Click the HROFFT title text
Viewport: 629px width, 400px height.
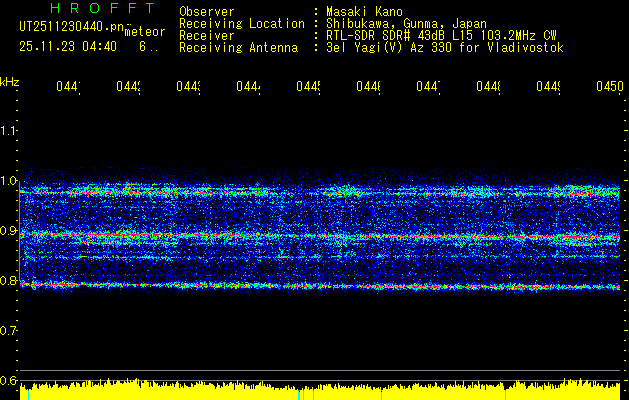click(102, 8)
